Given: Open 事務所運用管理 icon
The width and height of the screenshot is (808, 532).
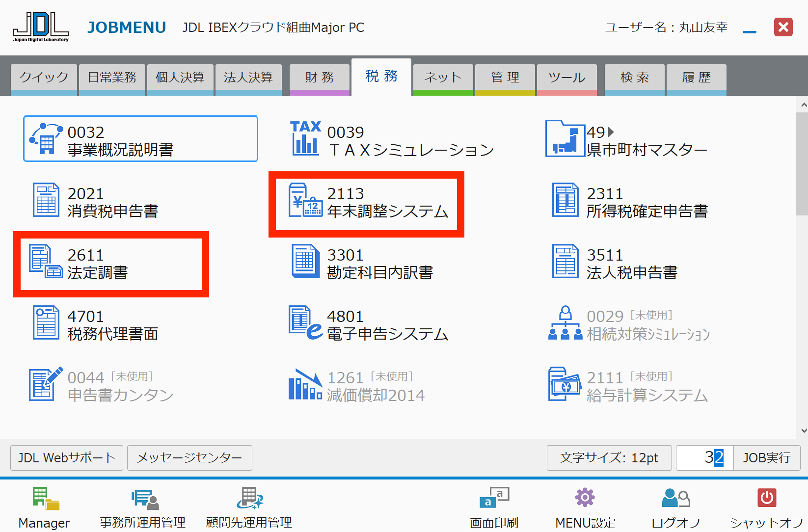Looking at the screenshot, I should pyautogui.click(x=145, y=499).
